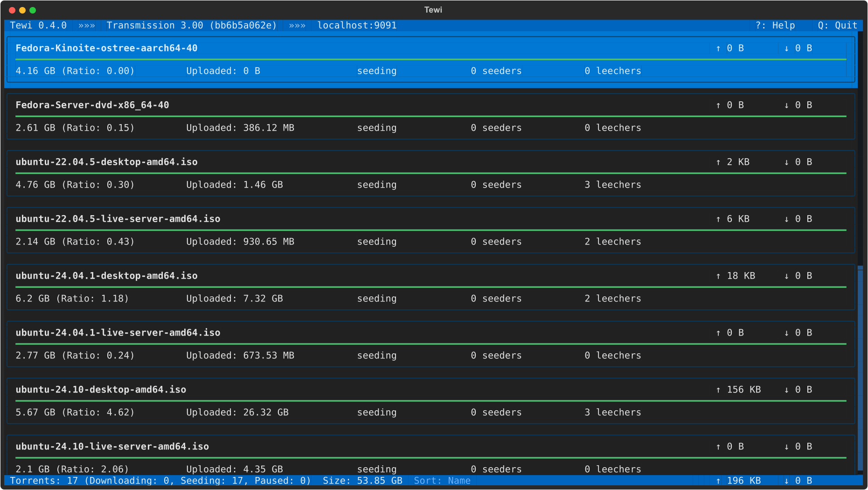Click 'Uploaded: 1.46 GB' value
Screen dimensions: 868x490
tap(235, 185)
